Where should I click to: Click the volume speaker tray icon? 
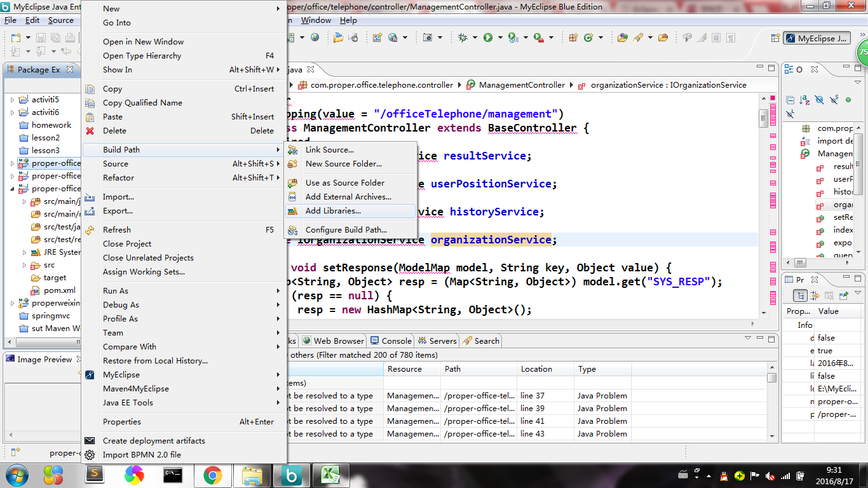(x=770, y=475)
